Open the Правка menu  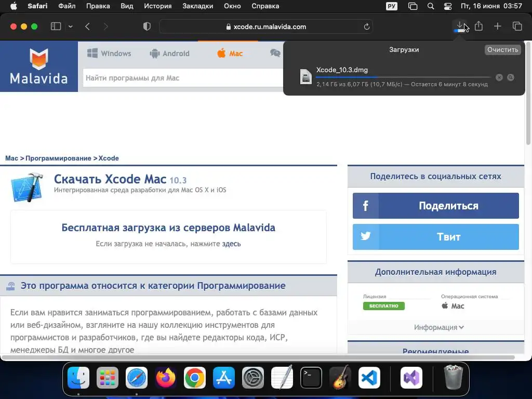coord(98,6)
